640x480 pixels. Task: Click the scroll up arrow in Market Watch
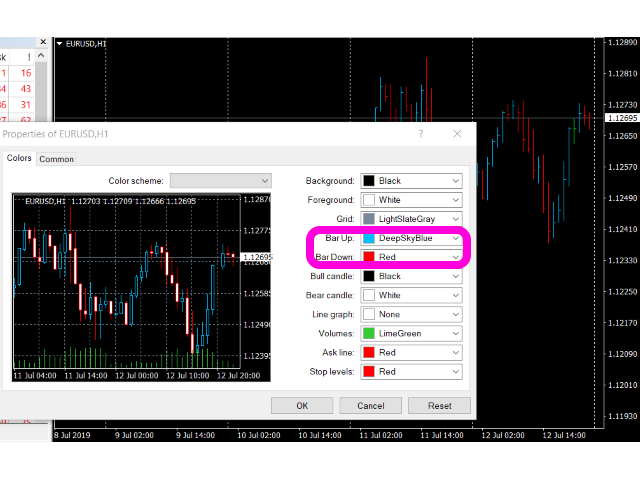41,56
